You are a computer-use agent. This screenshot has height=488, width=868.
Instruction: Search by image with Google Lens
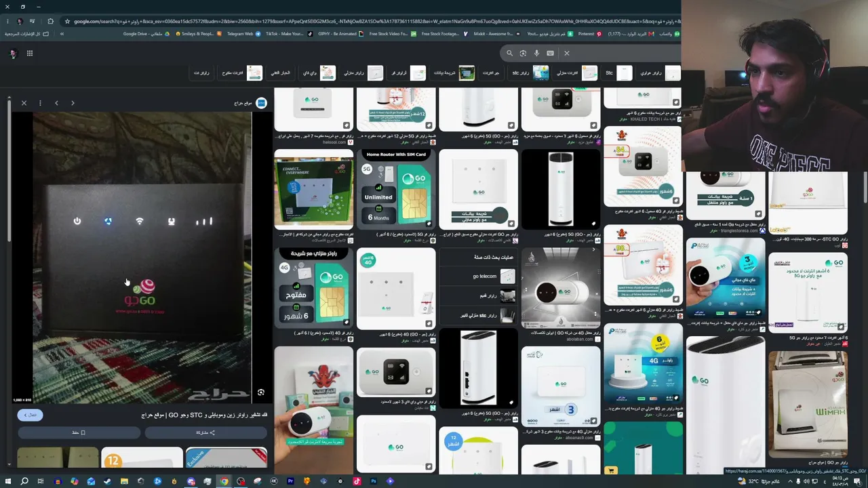click(x=523, y=53)
